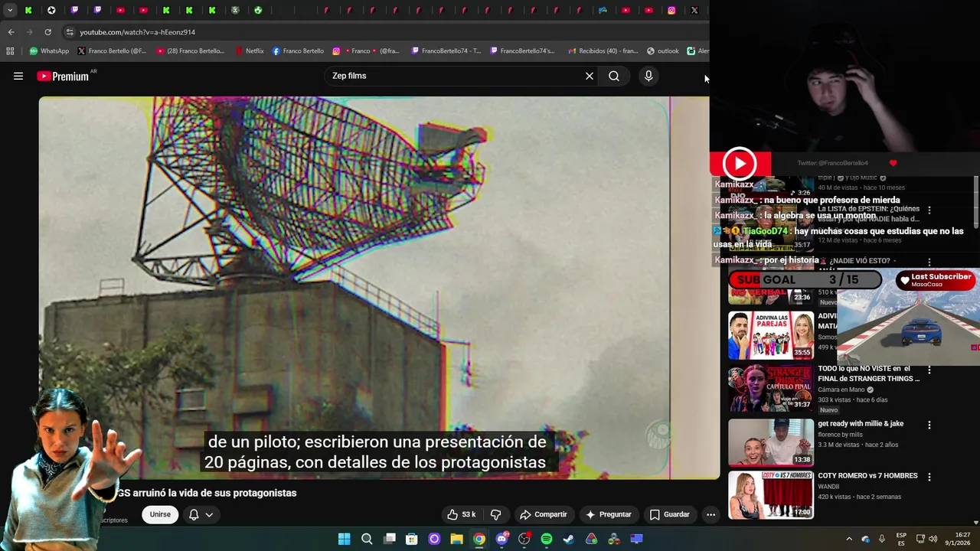Open Windows taskbar search
Image resolution: width=980 pixels, height=551 pixels.
click(367, 539)
